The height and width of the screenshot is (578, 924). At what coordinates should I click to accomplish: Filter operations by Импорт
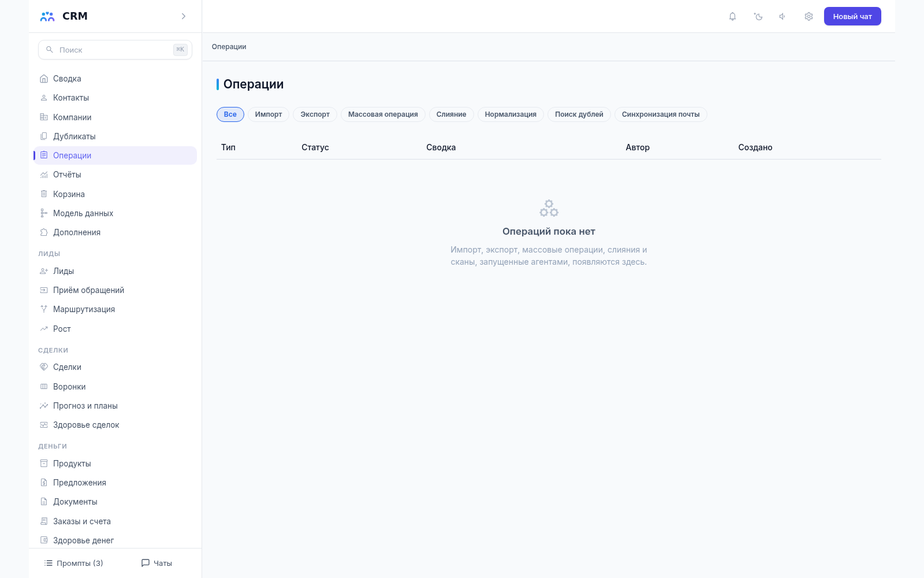point(269,114)
